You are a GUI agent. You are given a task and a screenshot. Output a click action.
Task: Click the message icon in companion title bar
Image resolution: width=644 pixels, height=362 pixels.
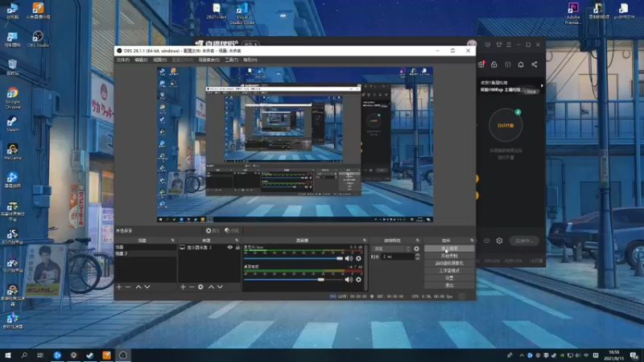pyautogui.click(x=488, y=45)
